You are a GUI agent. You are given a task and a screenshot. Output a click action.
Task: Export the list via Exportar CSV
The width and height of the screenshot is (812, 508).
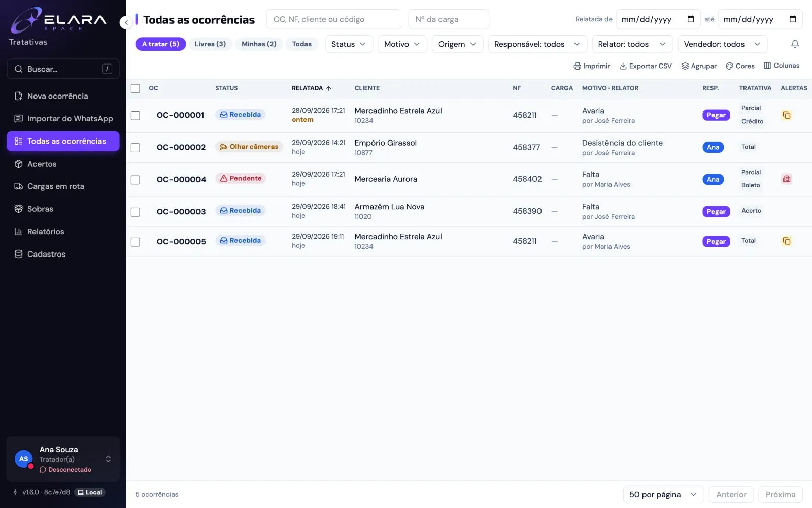646,66
